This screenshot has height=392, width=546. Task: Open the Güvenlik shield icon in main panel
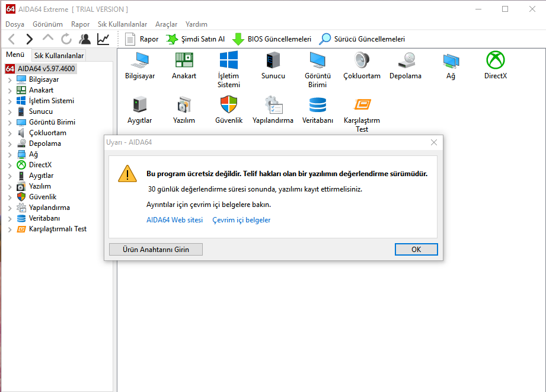(x=228, y=110)
